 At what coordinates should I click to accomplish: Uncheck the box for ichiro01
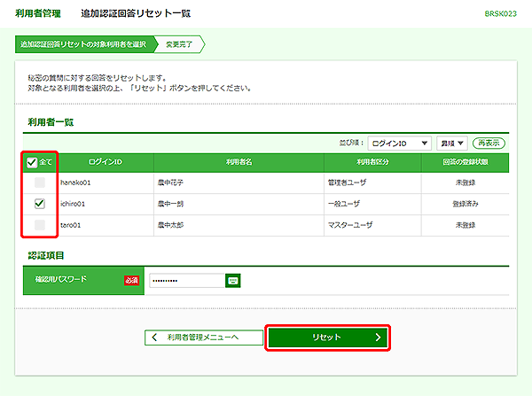[x=40, y=204]
